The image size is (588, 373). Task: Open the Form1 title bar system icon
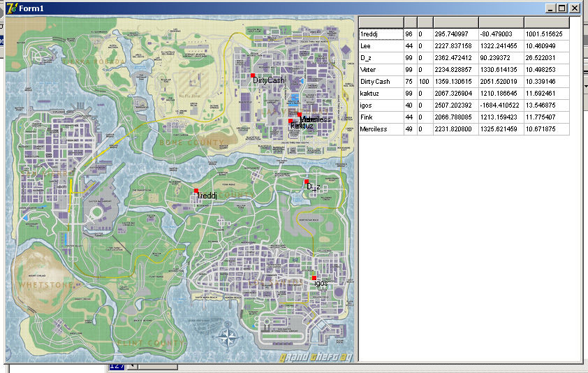tap(11, 8)
